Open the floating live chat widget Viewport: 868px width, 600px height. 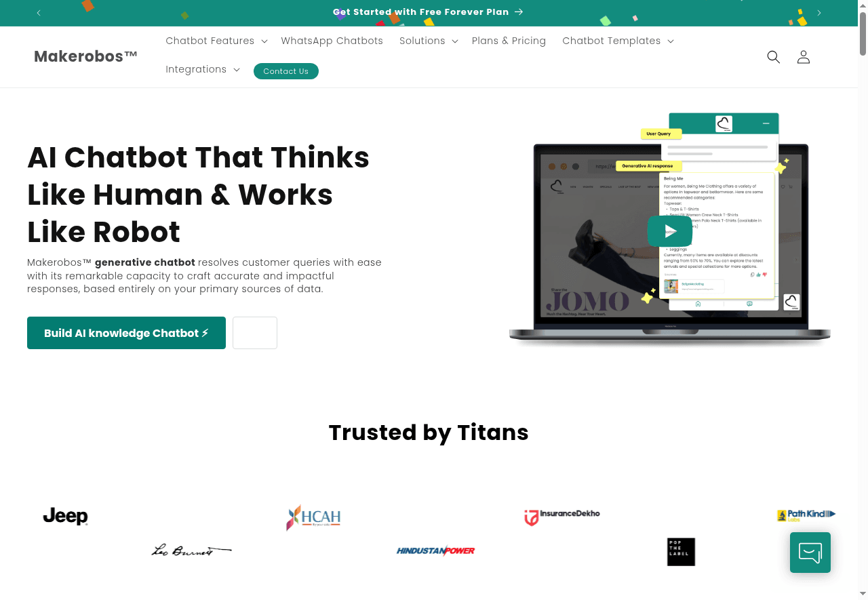(x=810, y=553)
